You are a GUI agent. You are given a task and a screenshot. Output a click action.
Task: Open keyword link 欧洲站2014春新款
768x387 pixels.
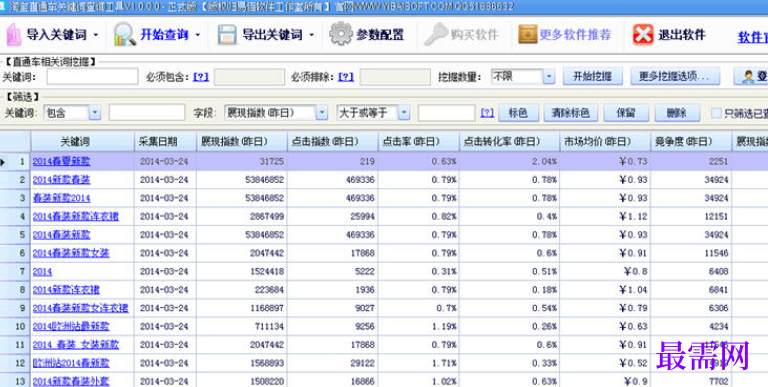coord(71,363)
